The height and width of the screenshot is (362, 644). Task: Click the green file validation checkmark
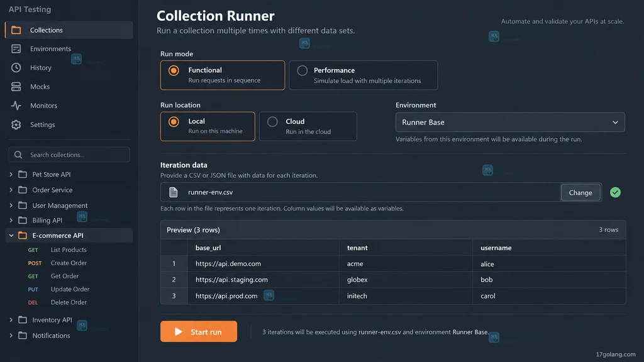point(615,192)
